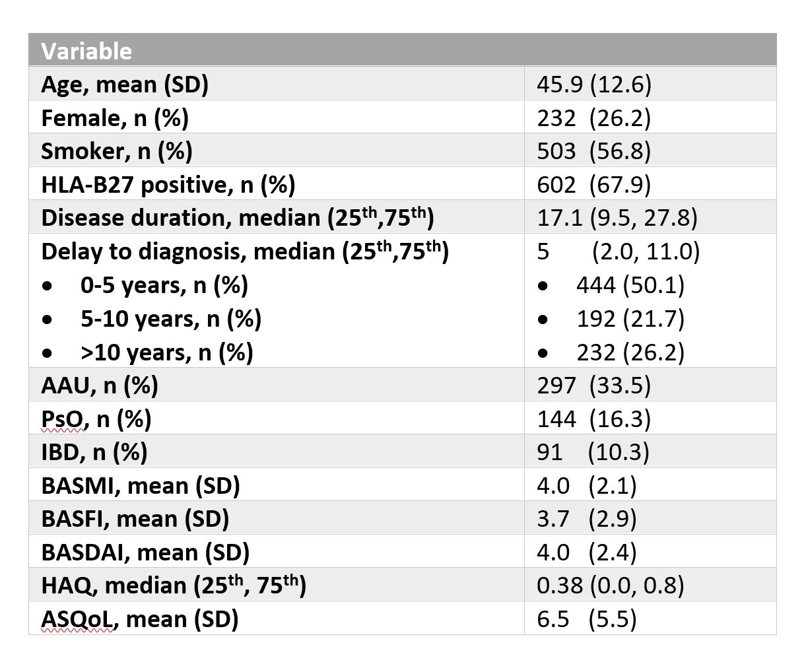This screenshot has width=806, height=672.
Task: Select the ">10 years, n (%)" bullet item
Action: tap(167, 353)
